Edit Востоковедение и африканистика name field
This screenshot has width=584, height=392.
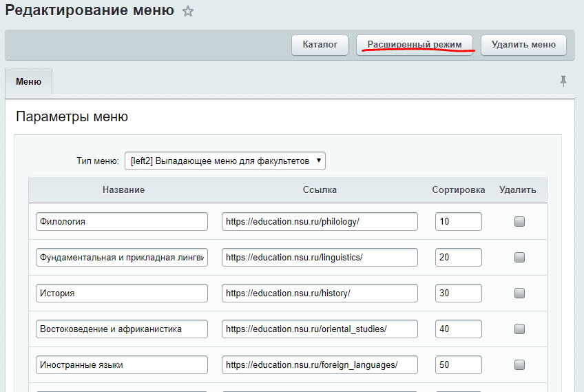(x=122, y=329)
